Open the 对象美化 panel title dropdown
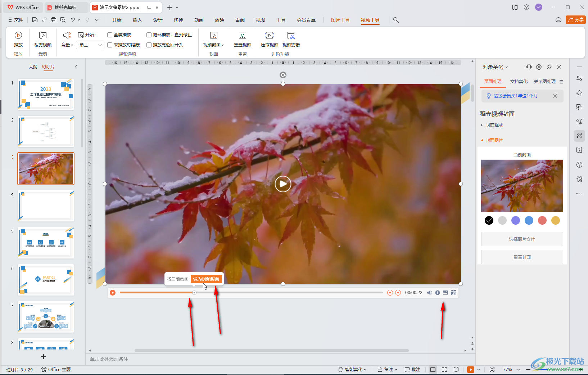This screenshot has height=375, width=588. pyautogui.click(x=496, y=67)
